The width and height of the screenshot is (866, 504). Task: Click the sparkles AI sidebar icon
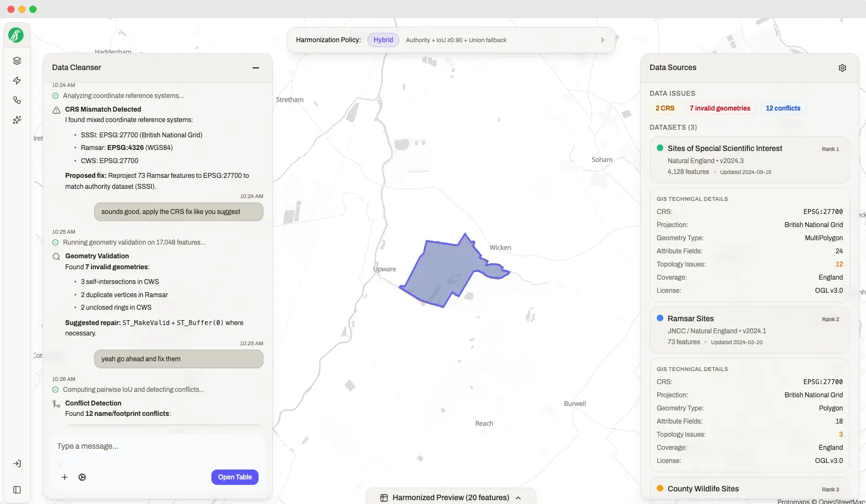pyautogui.click(x=17, y=120)
